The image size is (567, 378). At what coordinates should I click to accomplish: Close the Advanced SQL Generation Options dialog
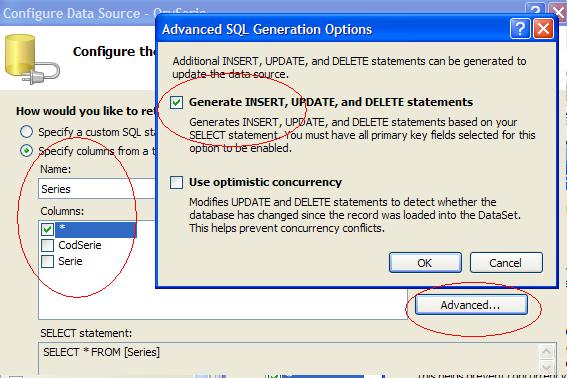543,29
